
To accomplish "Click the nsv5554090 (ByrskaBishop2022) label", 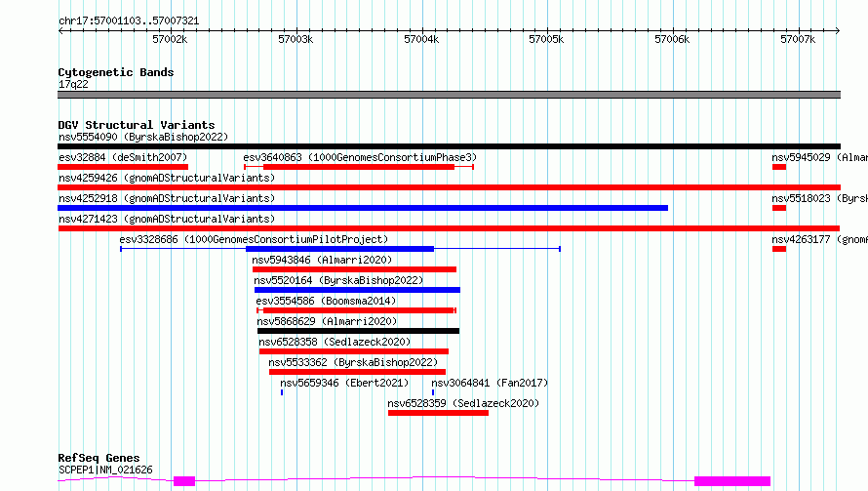I will [x=143, y=137].
